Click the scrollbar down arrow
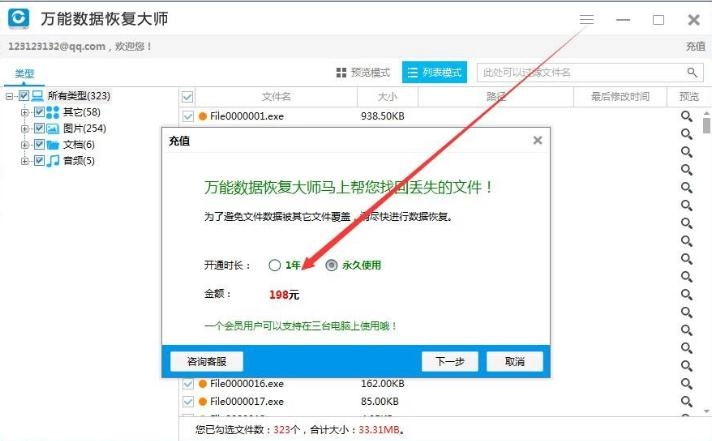This screenshot has height=441, width=712. (x=706, y=411)
